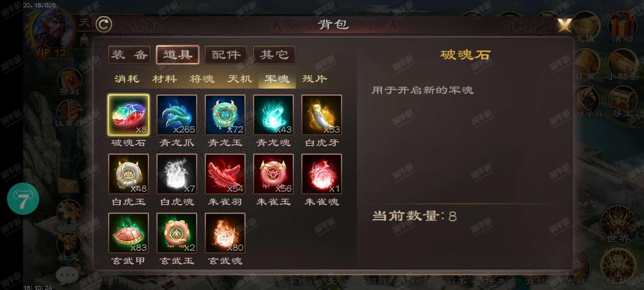The image size is (644, 290).
Task: Select the 玄武甲 turtle shell item
Action: pyautogui.click(x=129, y=233)
